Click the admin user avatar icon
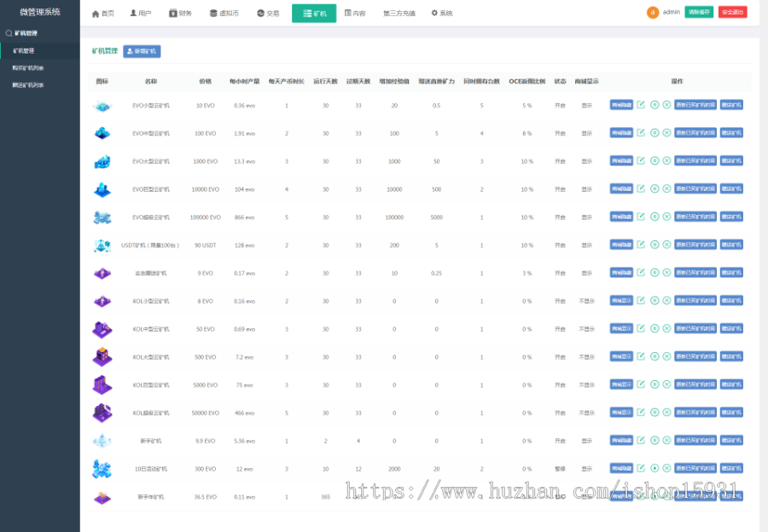 pyautogui.click(x=653, y=13)
